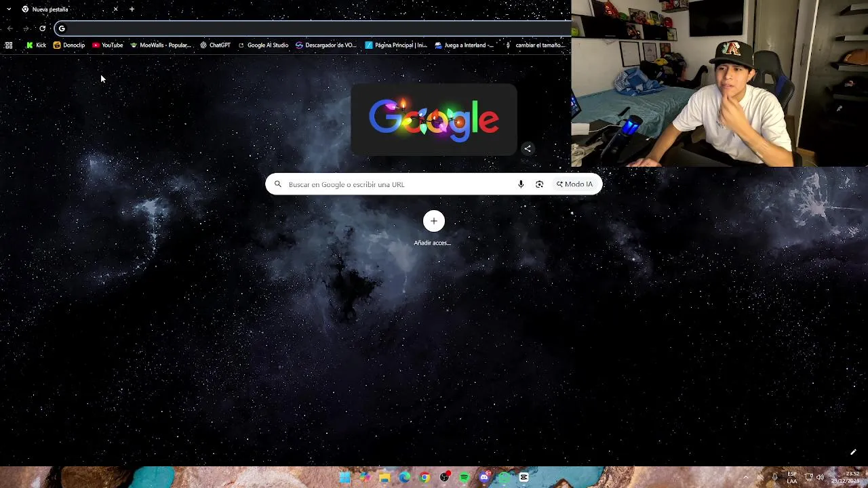The width and height of the screenshot is (868, 488).
Task: Click the Google holiday doodle logo
Action: coord(434,120)
